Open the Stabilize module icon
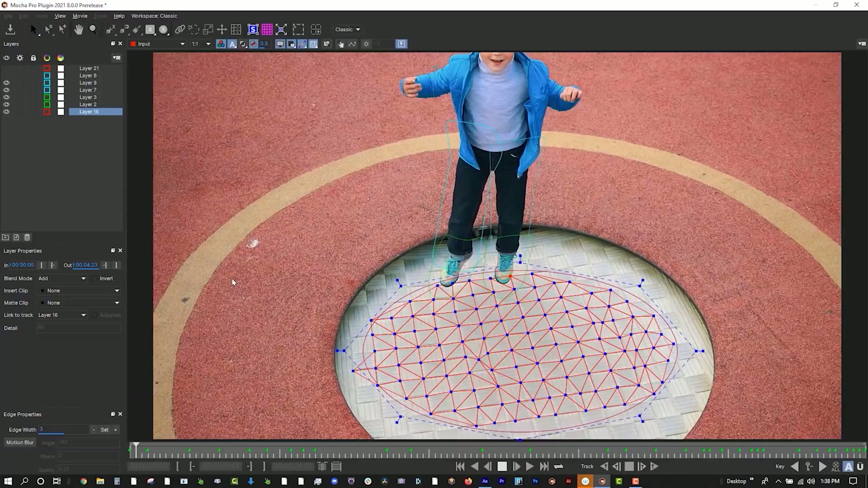868x488 pixels. pos(253,29)
